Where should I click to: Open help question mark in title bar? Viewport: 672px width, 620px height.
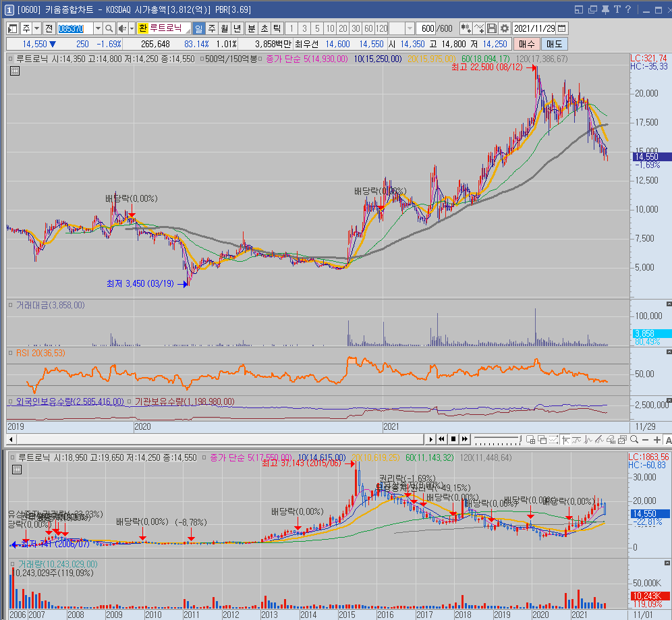pos(628,9)
